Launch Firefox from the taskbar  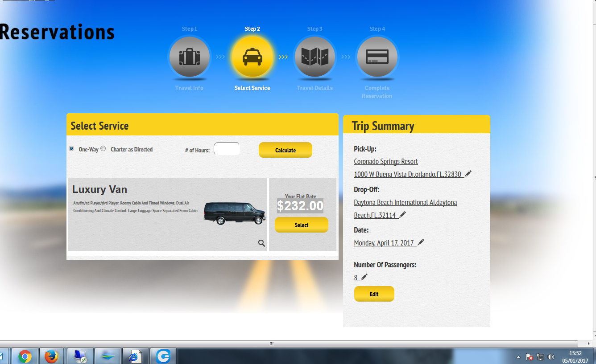click(52, 356)
